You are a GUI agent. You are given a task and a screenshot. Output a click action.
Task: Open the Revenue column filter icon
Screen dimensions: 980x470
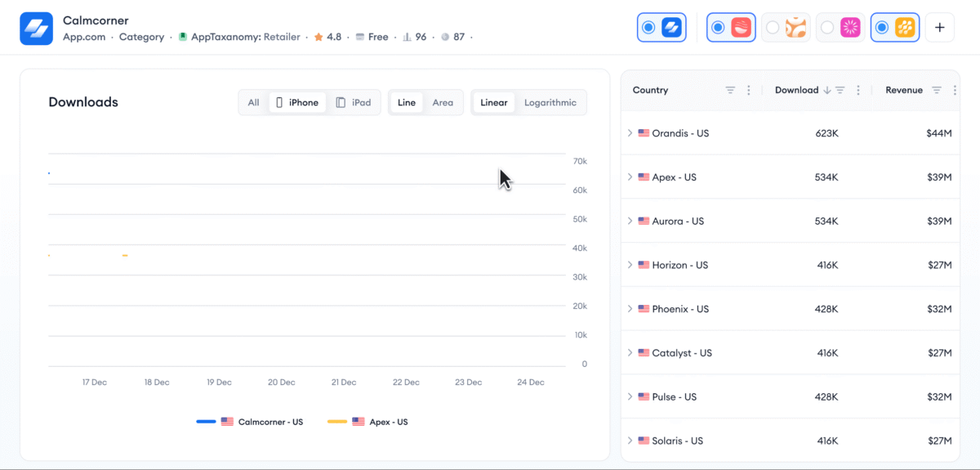click(937, 91)
